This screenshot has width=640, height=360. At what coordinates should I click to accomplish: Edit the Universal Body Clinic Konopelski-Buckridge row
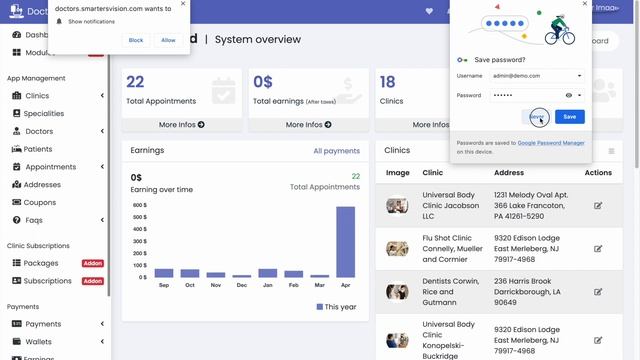click(x=598, y=340)
